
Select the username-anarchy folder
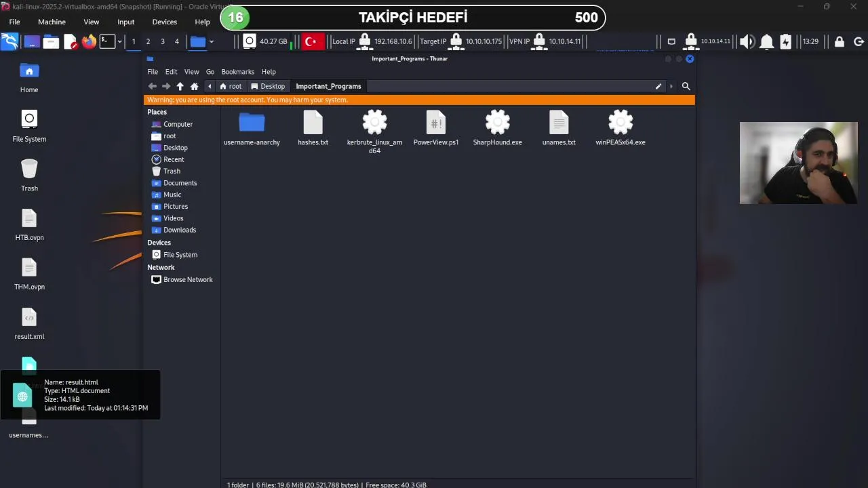pos(252,128)
